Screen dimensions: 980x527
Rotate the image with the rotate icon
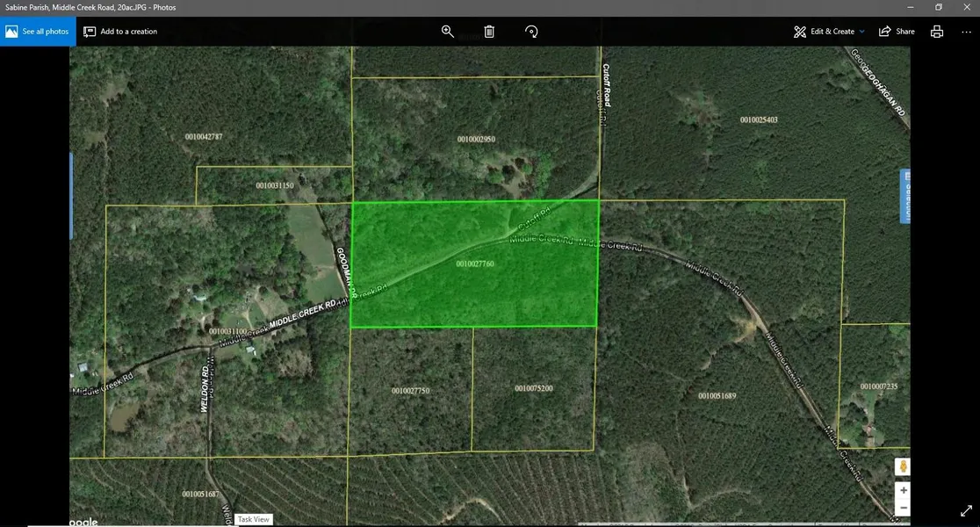pos(531,32)
